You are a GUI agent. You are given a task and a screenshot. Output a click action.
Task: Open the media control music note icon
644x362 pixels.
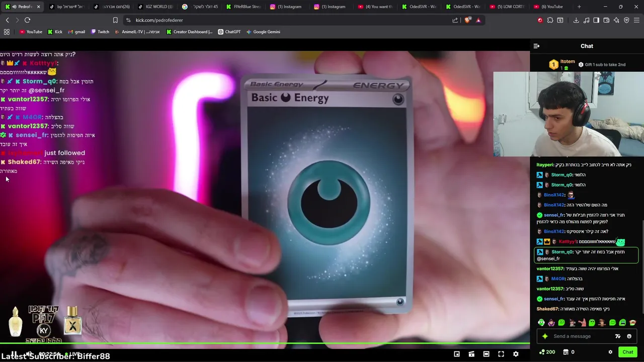tap(586, 20)
